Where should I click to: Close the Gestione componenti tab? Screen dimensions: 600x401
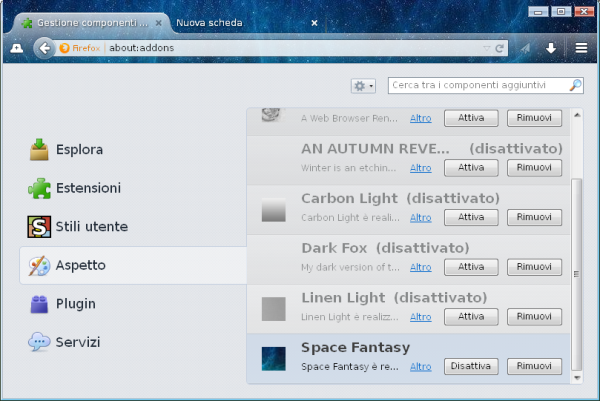tap(158, 23)
